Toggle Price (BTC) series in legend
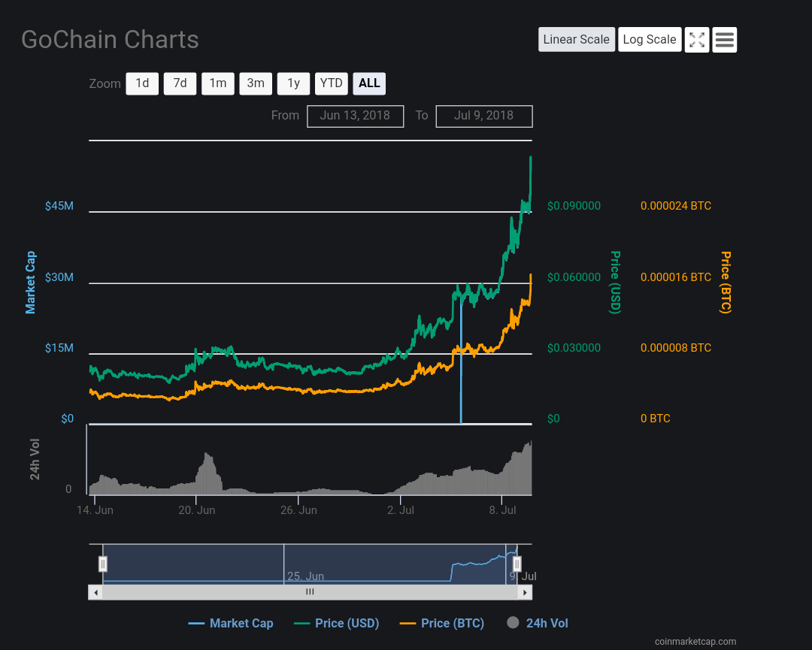The image size is (812, 650). tap(442, 623)
